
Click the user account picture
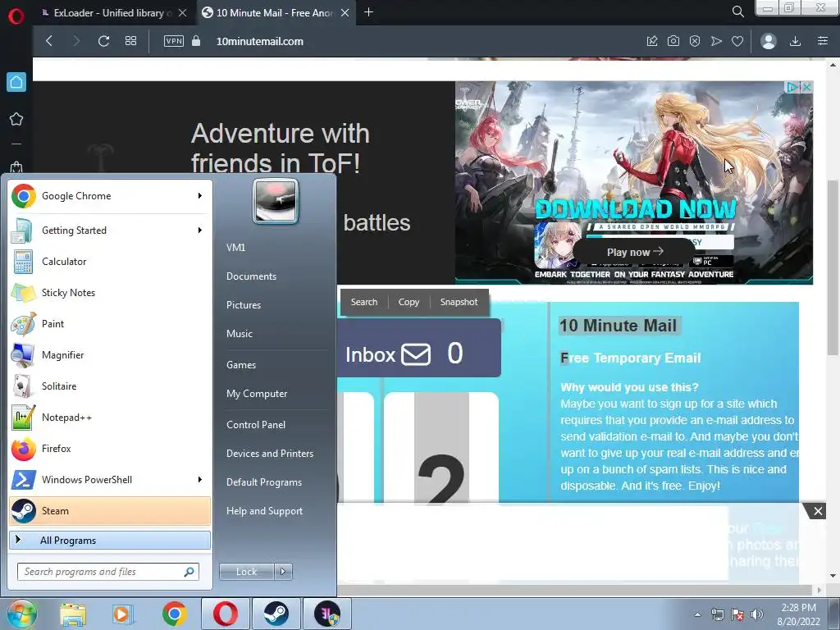tap(276, 201)
